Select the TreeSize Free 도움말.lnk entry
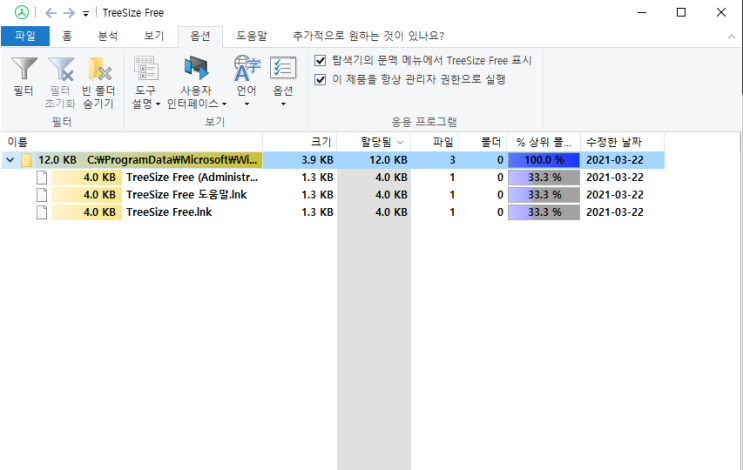Viewport: 743px width, 470px height. pos(186,195)
